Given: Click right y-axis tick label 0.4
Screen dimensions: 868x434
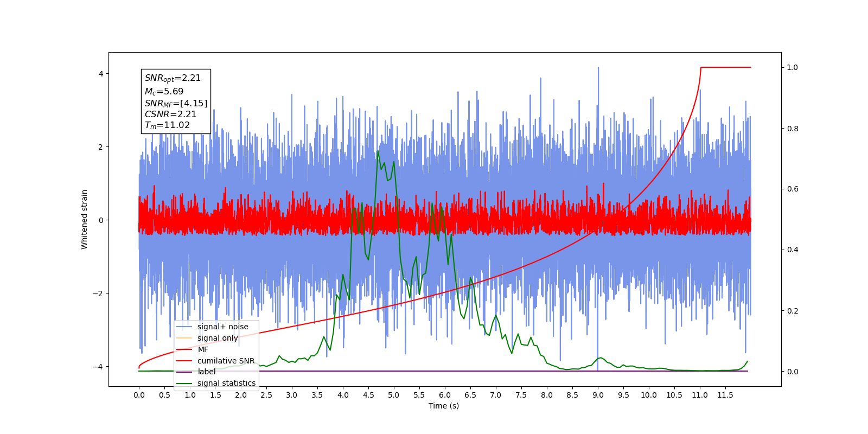Looking at the screenshot, I should [x=793, y=250].
